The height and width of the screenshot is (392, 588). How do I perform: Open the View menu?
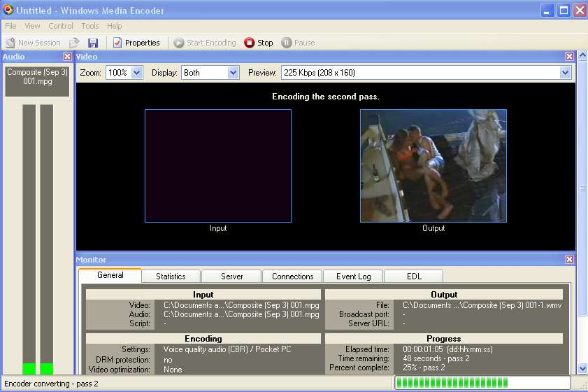point(32,26)
